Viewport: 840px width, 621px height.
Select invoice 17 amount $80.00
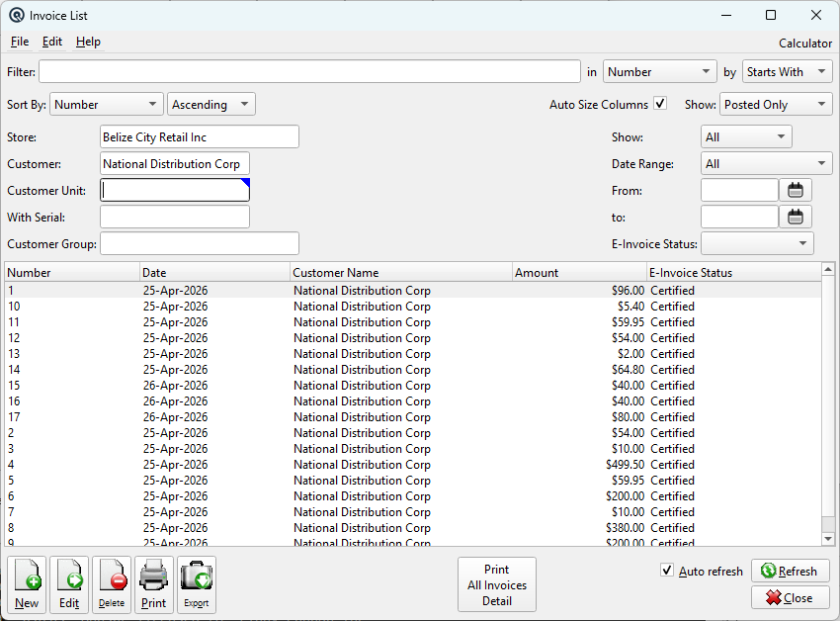click(x=412, y=416)
